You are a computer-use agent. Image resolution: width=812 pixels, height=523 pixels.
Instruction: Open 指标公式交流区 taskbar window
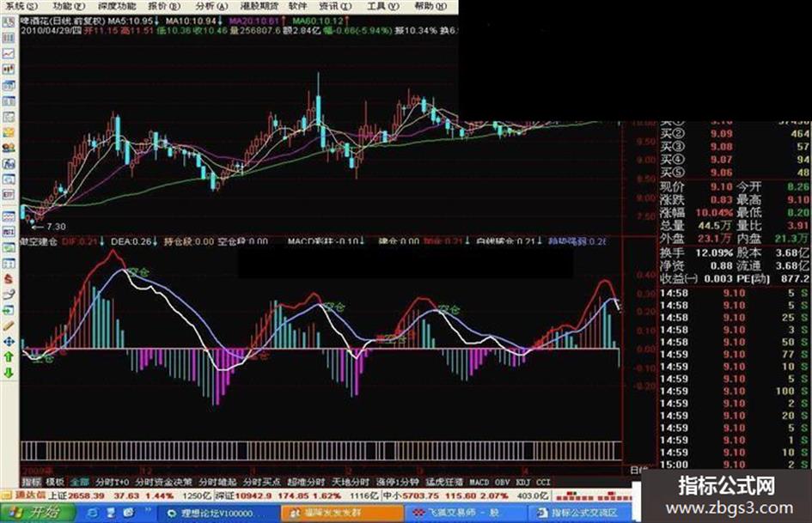tap(580, 514)
